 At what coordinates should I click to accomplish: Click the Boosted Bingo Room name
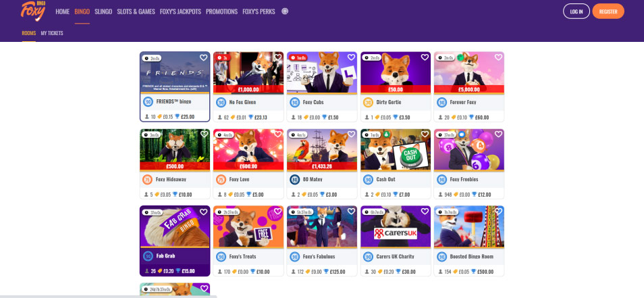tap(473, 257)
